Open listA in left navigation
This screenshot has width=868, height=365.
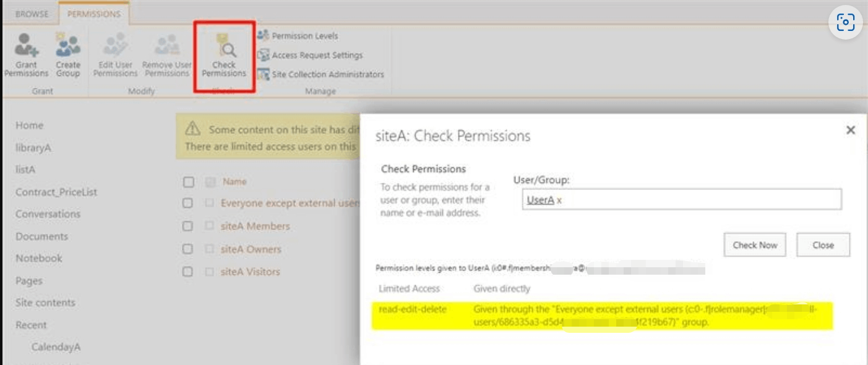[25, 170]
